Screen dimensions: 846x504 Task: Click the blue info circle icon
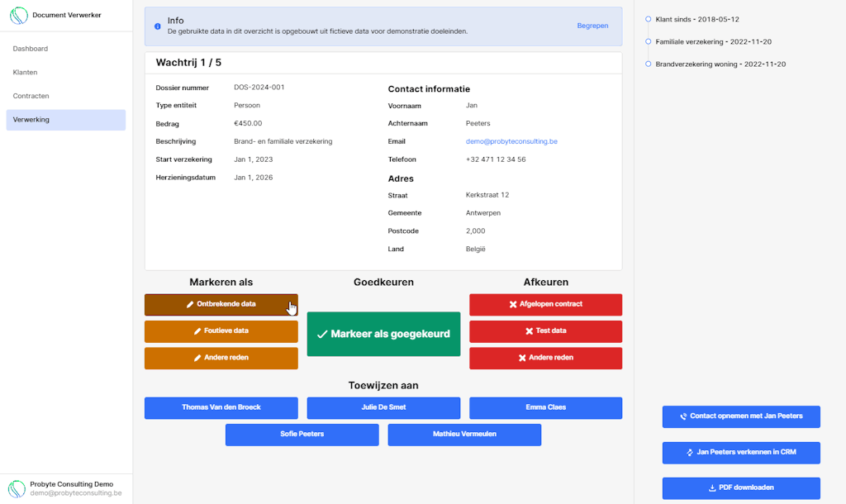tap(158, 26)
